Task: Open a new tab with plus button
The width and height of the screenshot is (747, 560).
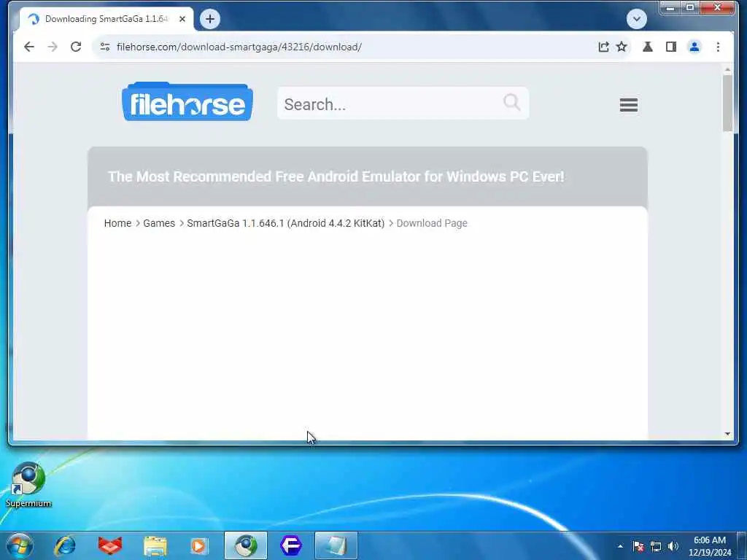Action: [210, 19]
